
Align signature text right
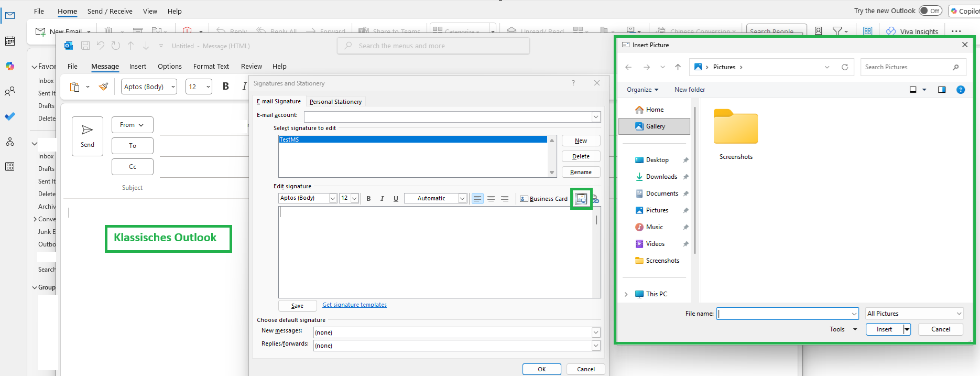click(x=505, y=198)
